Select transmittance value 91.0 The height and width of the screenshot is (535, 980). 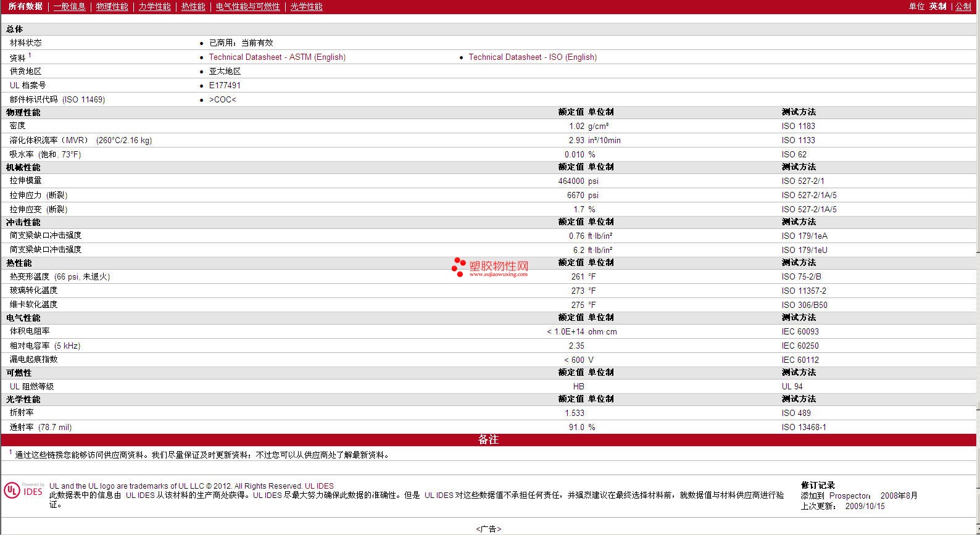click(x=576, y=427)
